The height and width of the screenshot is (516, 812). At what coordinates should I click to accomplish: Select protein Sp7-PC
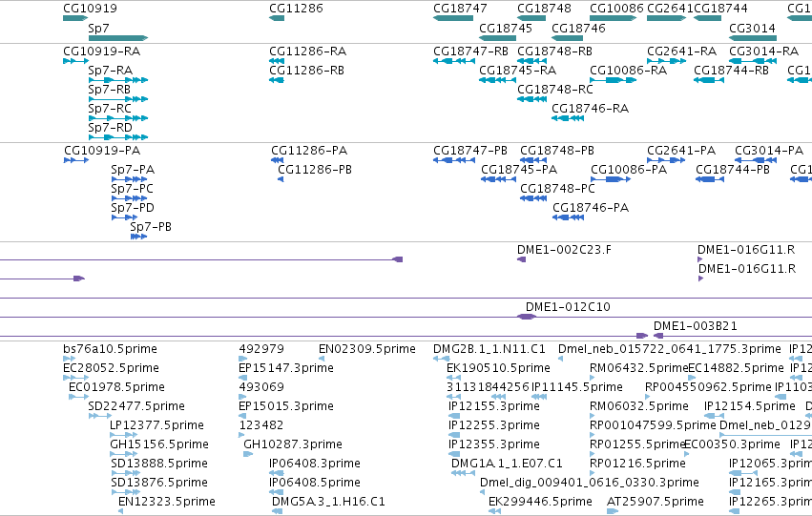tap(132, 189)
